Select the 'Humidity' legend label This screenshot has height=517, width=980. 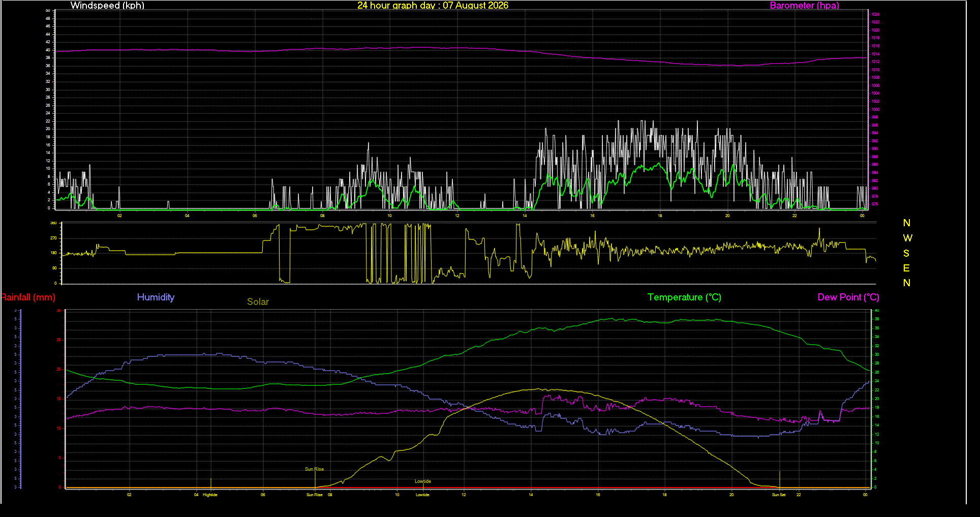pos(156,297)
